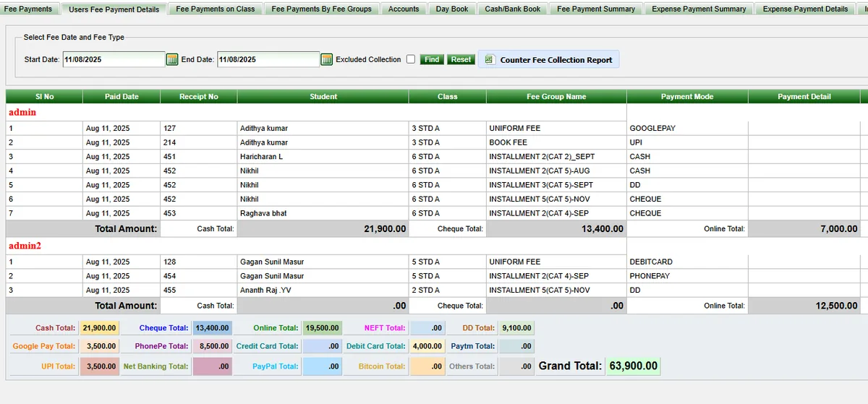Click into the End Date input field

[x=268, y=59]
